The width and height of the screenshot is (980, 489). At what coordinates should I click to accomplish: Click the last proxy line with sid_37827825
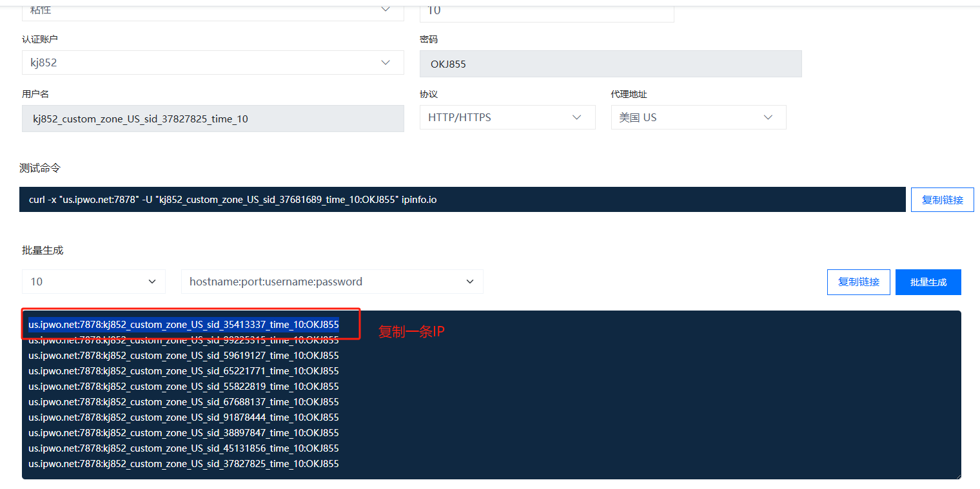184,464
